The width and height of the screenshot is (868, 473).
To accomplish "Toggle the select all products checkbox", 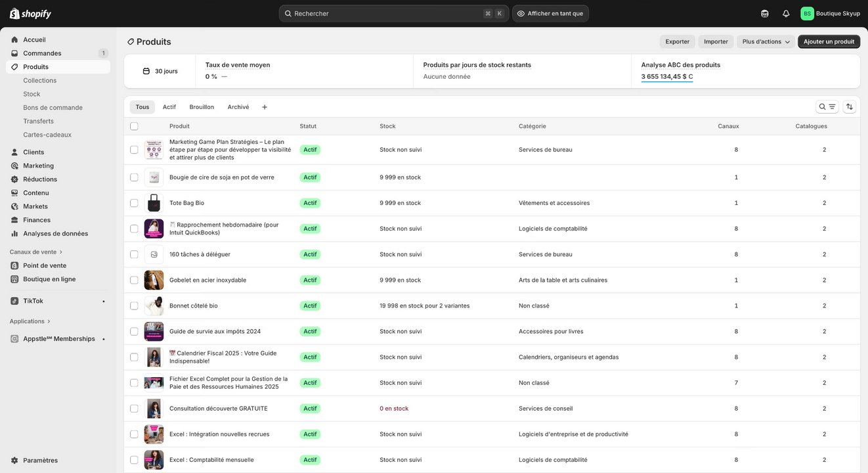I will tap(134, 126).
